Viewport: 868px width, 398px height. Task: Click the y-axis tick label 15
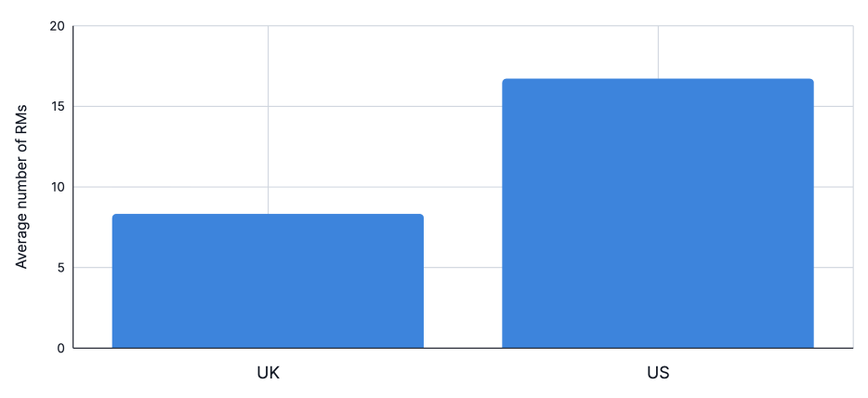click(57, 107)
